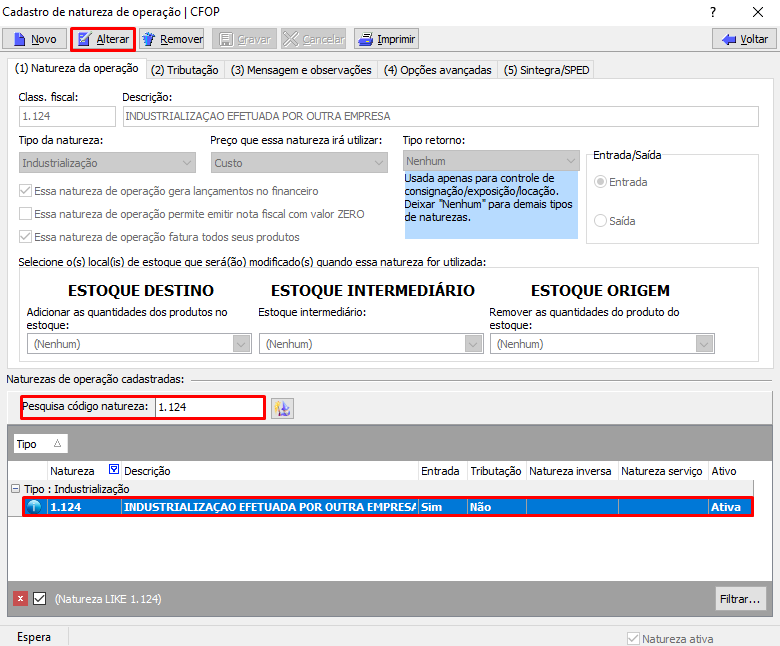Click Imprimir to print the record

[x=386, y=39]
